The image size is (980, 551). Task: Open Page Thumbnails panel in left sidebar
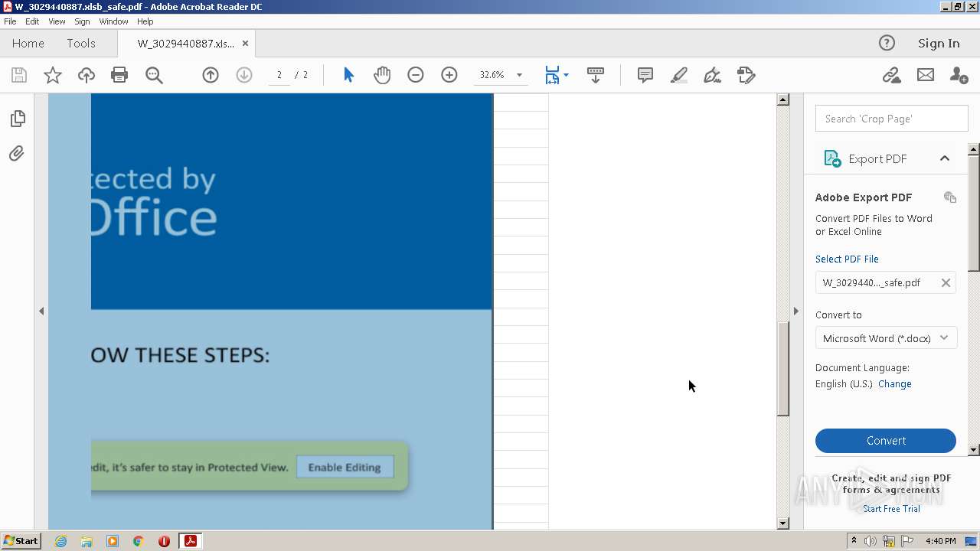[17, 119]
